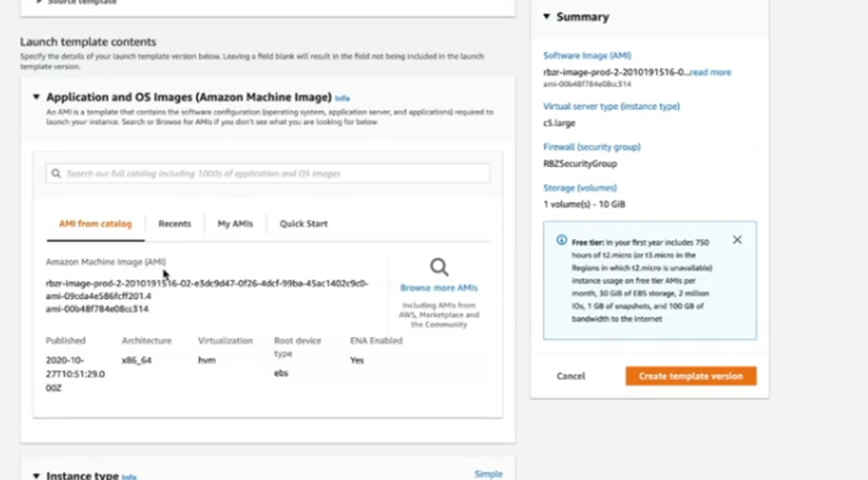Viewport: 868px width, 480px height.
Task: Collapse the Application and OS Images section
Action: pyautogui.click(x=37, y=97)
